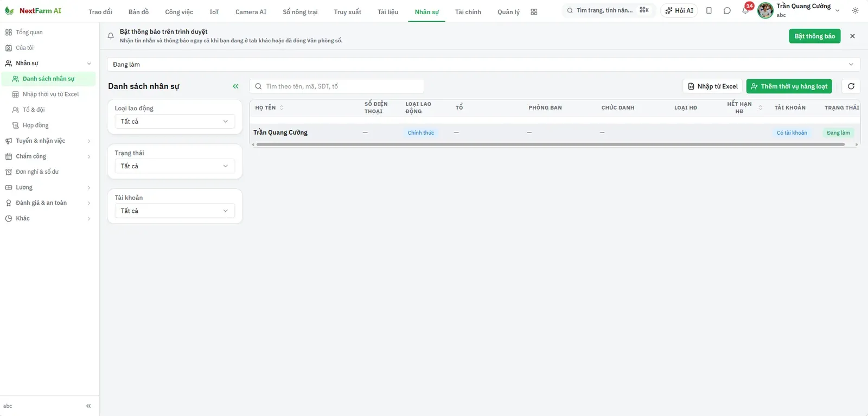This screenshot has height=416, width=868.
Task: Click the table horizontal scrollbar
Action: [x=550, y=144]
